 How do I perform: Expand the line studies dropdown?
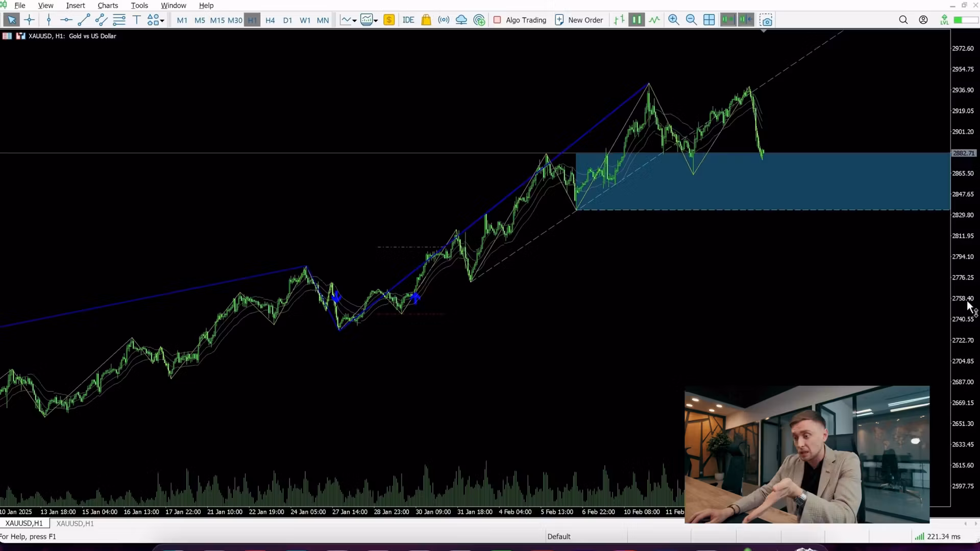354,21
